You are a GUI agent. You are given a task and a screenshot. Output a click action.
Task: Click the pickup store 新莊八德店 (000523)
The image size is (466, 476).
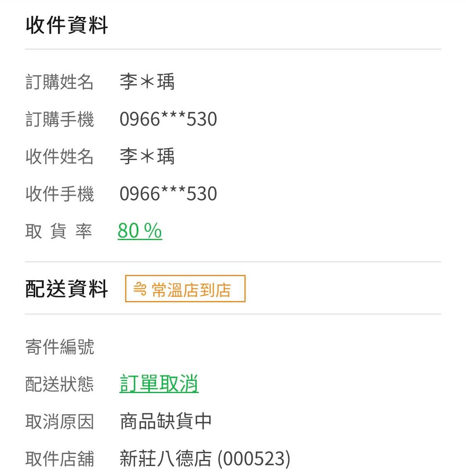pos(205,459)
